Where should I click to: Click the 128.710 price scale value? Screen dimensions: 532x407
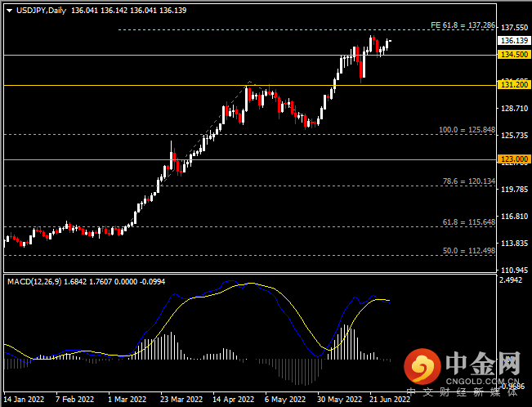(514, 108)
